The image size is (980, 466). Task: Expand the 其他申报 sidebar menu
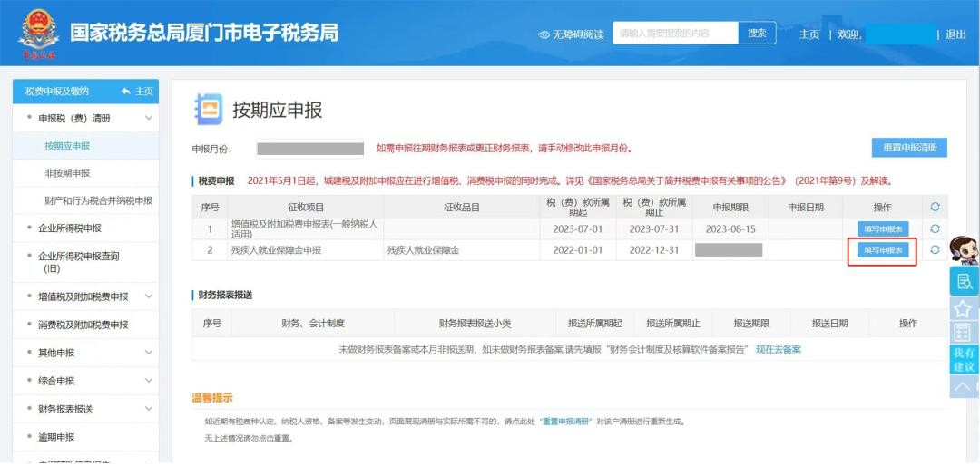(x=149, y=353)
